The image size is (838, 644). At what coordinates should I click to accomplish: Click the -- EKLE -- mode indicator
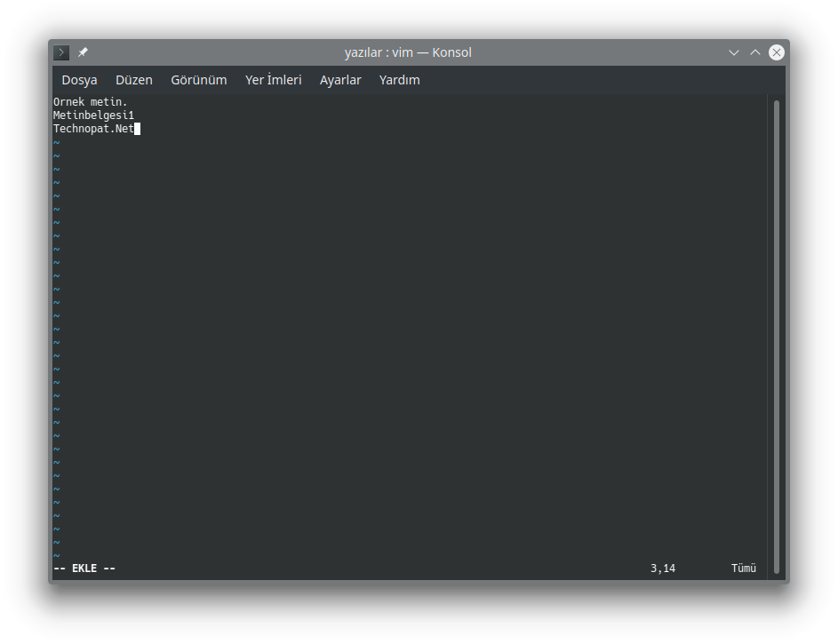pos(84,568)
